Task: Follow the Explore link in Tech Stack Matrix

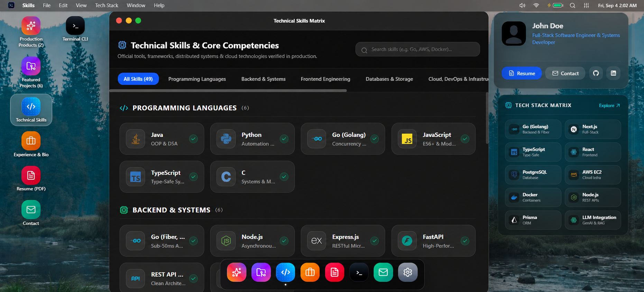Action: tap(609, 105)
